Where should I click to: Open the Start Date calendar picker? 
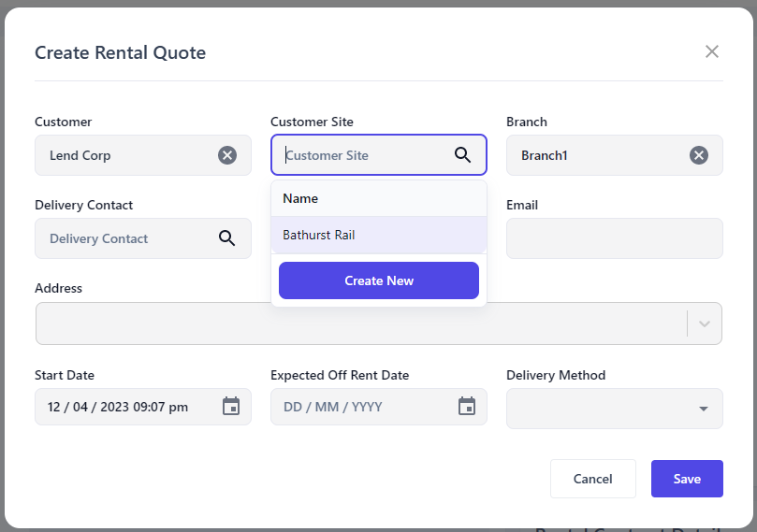click(x=231, y=407)
